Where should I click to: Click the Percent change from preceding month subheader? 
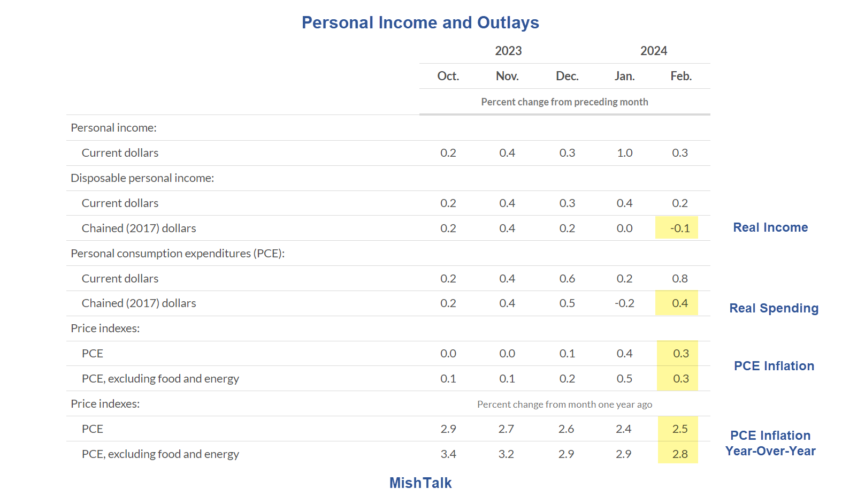[x=564, y=102]
